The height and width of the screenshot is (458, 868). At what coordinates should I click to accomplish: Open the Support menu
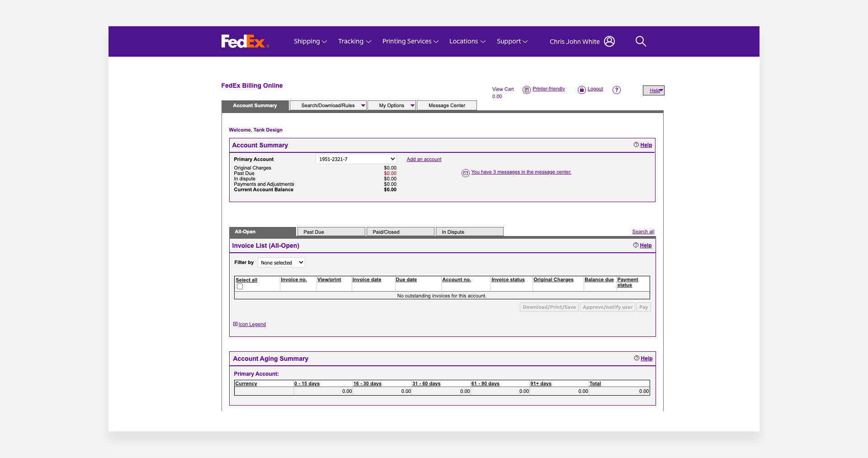pyautogui.click(x=512, y=41)
